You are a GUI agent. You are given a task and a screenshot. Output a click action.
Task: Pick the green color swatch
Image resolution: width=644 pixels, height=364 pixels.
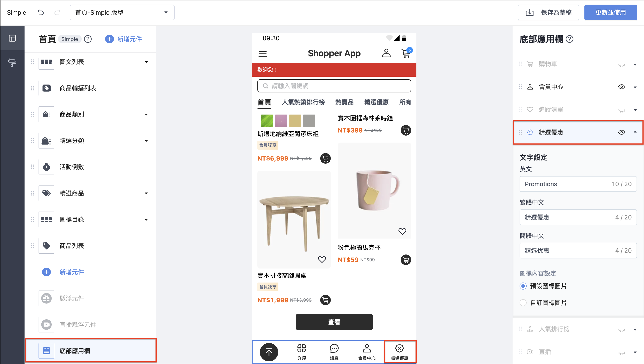[267, 121]
